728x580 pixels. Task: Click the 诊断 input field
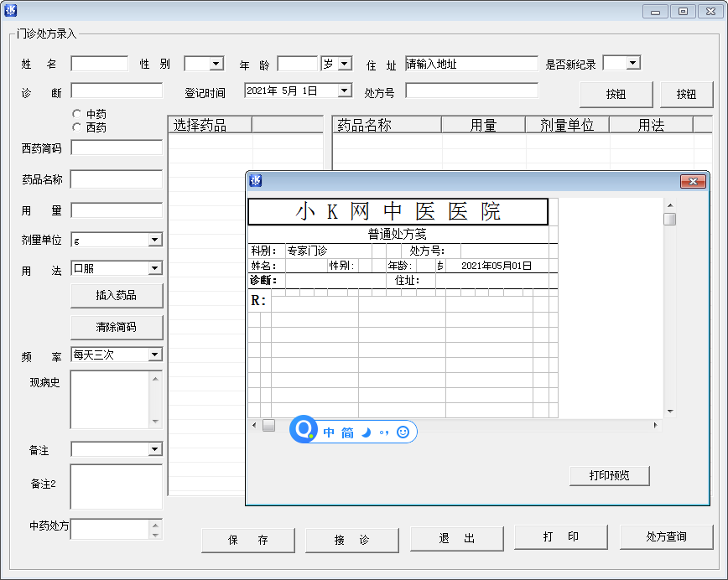tap(117, 91)
